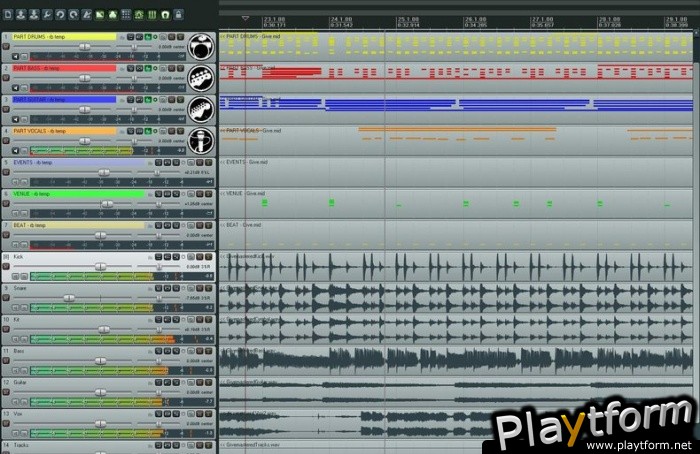700x454 pixels.
Task: Click the 29.1.00 measure on the ruler
Action: click(x=676, y=20)
